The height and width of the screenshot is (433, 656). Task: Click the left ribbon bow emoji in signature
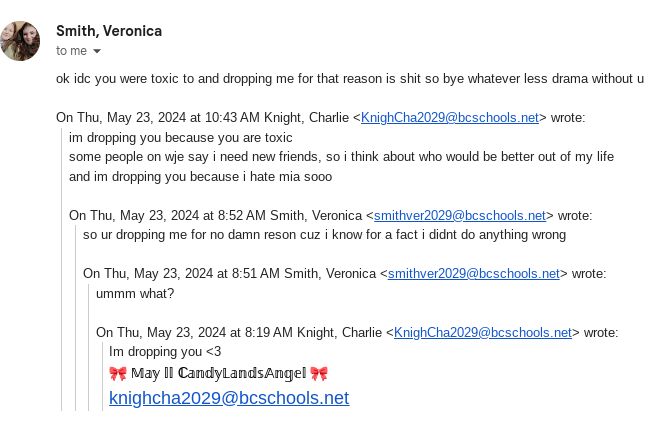coord(118,374)
